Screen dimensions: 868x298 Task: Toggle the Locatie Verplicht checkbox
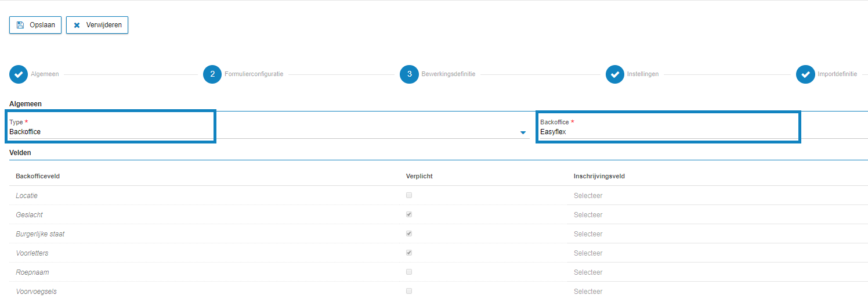(409, 195)
